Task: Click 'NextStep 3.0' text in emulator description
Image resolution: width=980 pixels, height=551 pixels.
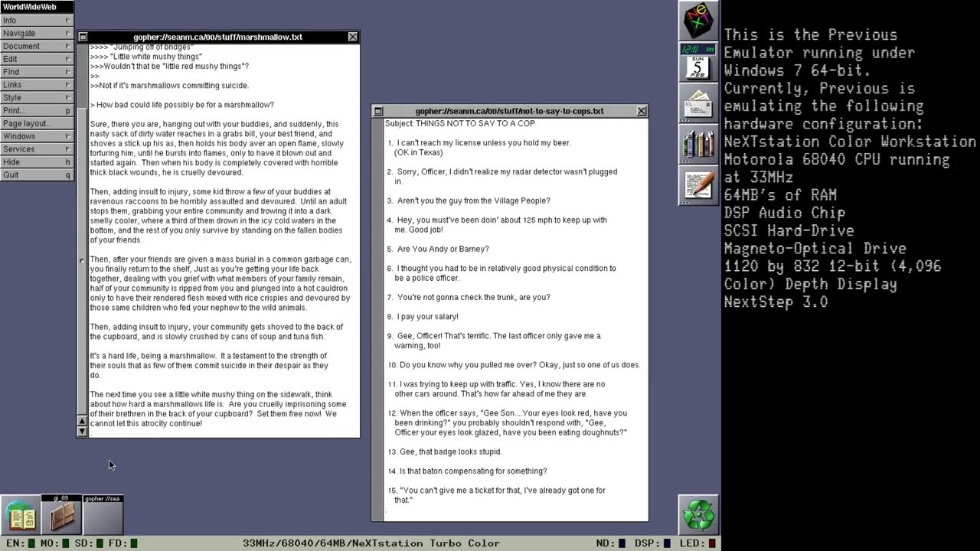Action: pyautogui.click(x=776, y=302)
